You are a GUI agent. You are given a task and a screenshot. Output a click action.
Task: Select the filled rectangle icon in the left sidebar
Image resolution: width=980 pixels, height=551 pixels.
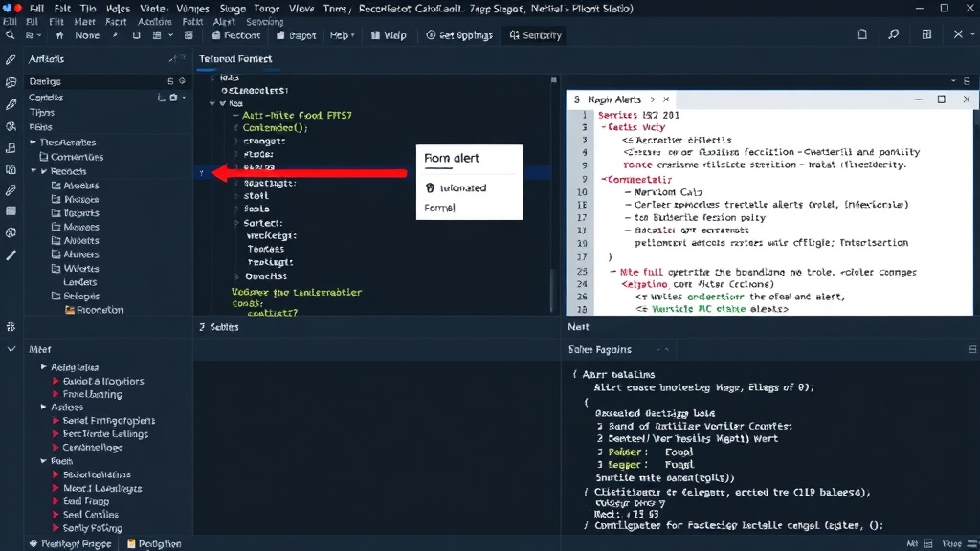[11, 211]
